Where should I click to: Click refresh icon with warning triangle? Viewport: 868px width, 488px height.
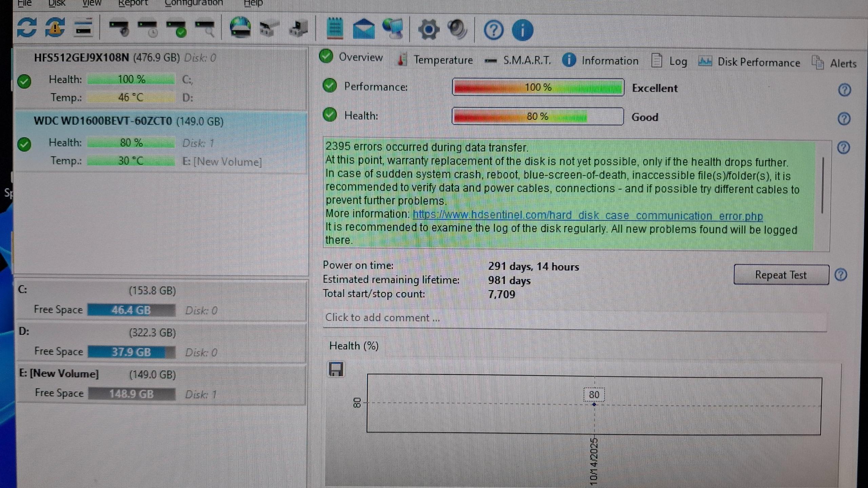(x=55, y=28)
